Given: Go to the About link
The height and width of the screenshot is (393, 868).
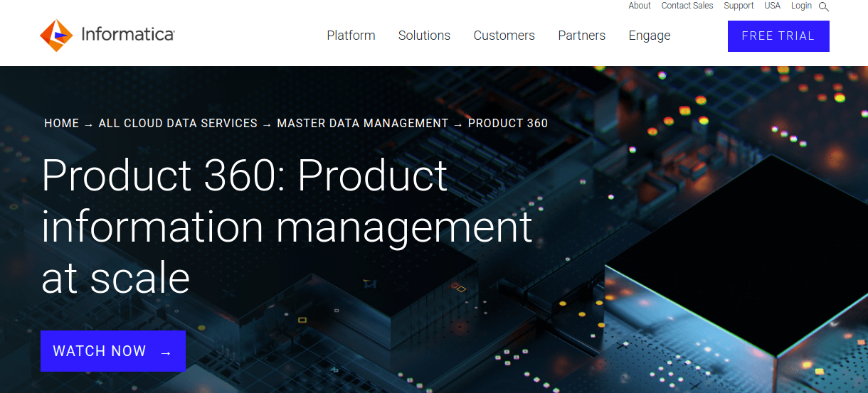Looking at the screenshot, I should point(640,6).
